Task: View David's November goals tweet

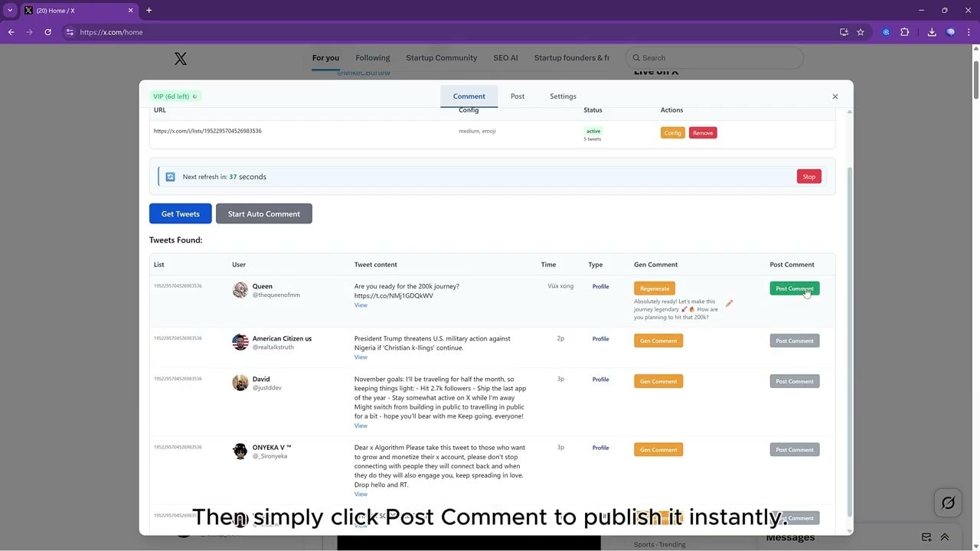Action: click(361, 426)
